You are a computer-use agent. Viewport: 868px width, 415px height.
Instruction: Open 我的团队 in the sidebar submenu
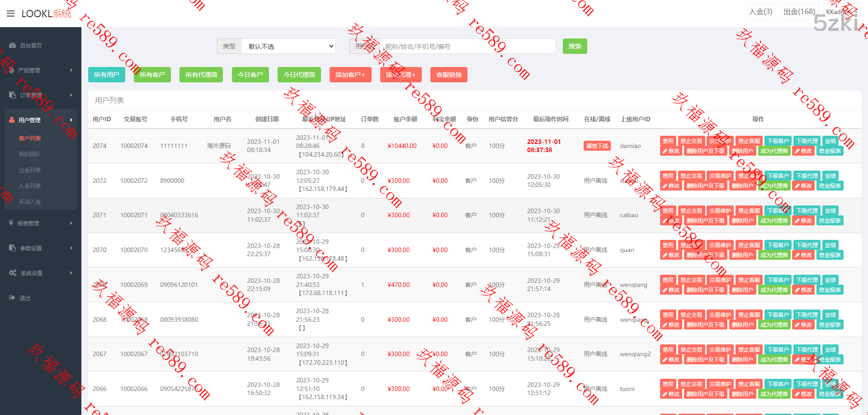point(30,154)
